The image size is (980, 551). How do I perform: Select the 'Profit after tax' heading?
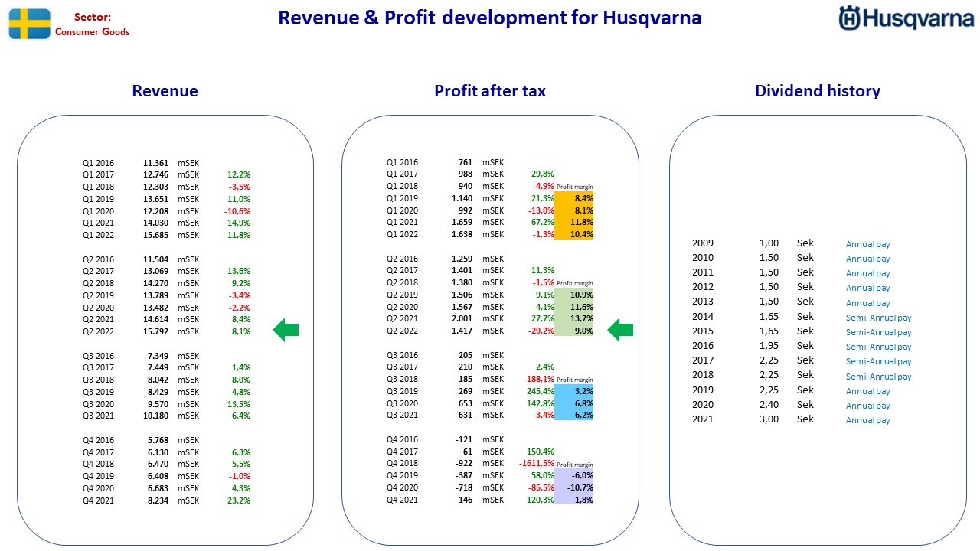click(x=490, y=91)
